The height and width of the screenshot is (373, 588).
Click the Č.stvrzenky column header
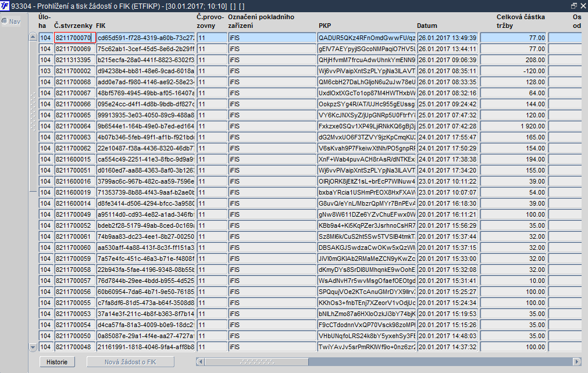click(x=73, y=26)
